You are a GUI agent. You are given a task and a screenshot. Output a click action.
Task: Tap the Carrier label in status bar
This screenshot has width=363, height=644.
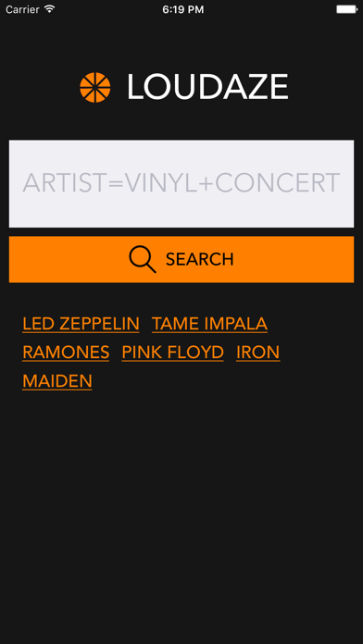click(22, 9)
